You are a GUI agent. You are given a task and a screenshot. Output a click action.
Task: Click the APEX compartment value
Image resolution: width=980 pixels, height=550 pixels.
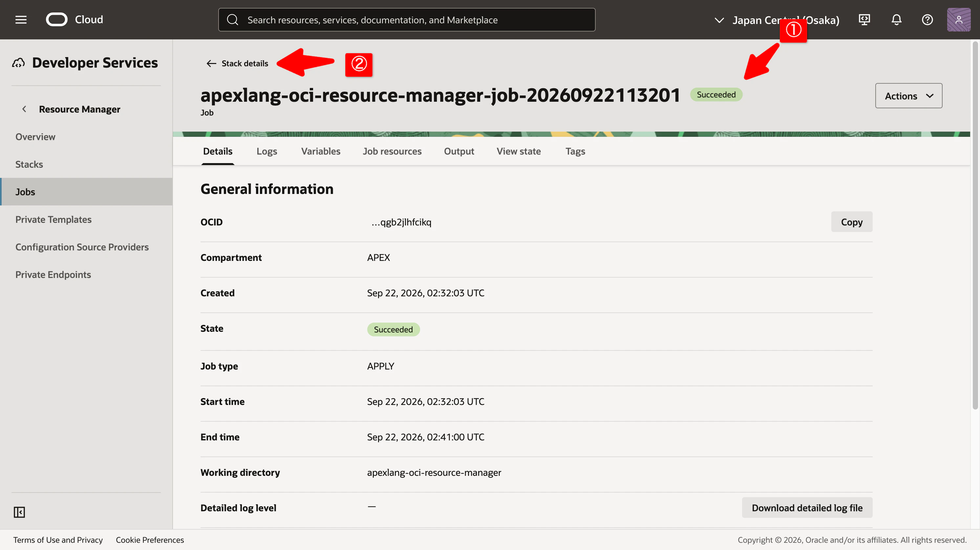point(378,258)
